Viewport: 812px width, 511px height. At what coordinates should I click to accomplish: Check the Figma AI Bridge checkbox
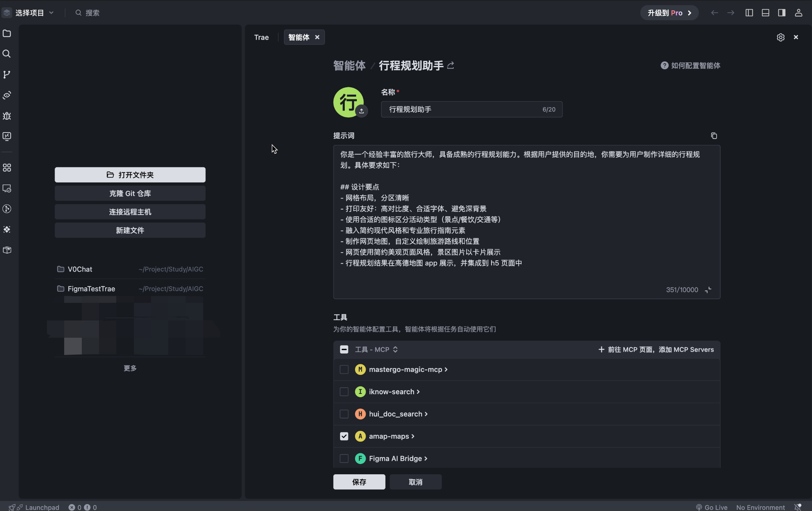click(344, 459)
